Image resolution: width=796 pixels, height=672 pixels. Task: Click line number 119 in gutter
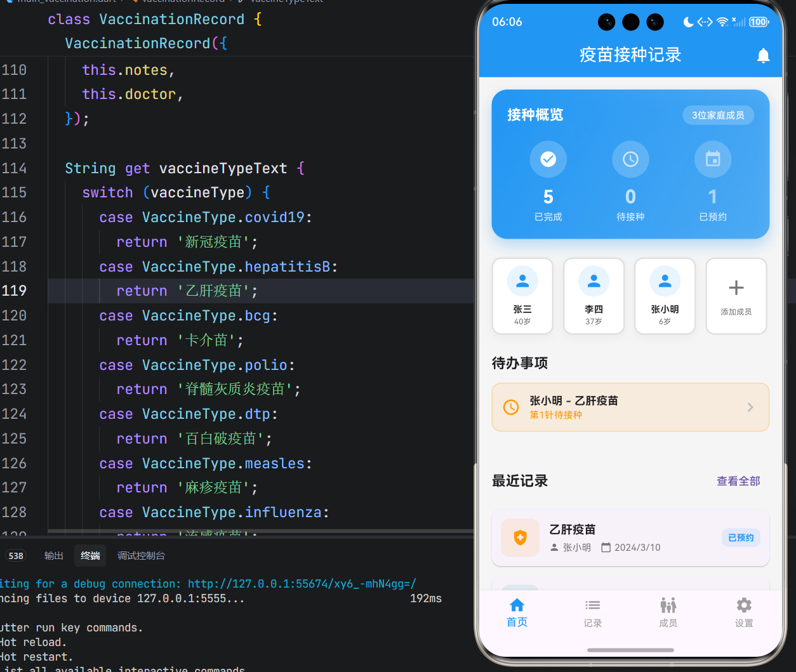pos(14,291)
